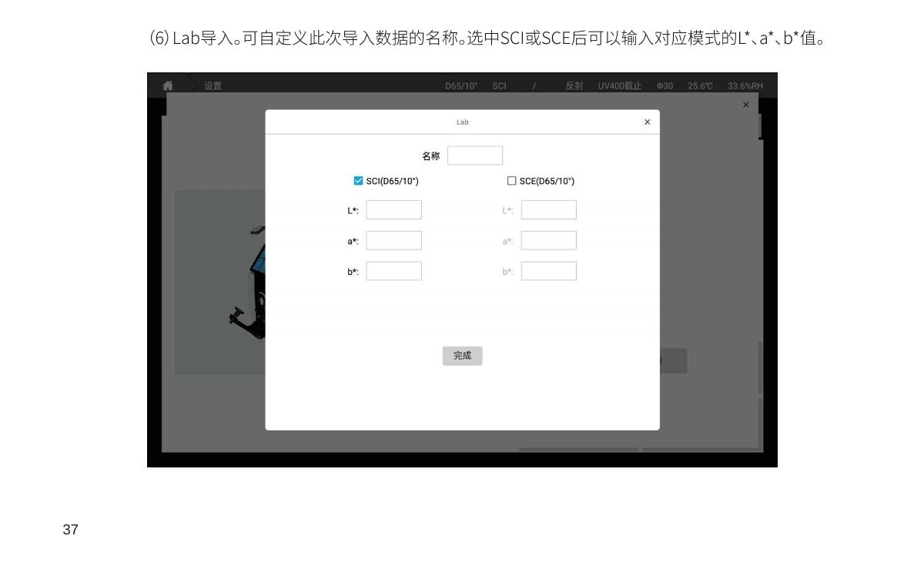Click the home icon in top bar

tap(168, 85)
